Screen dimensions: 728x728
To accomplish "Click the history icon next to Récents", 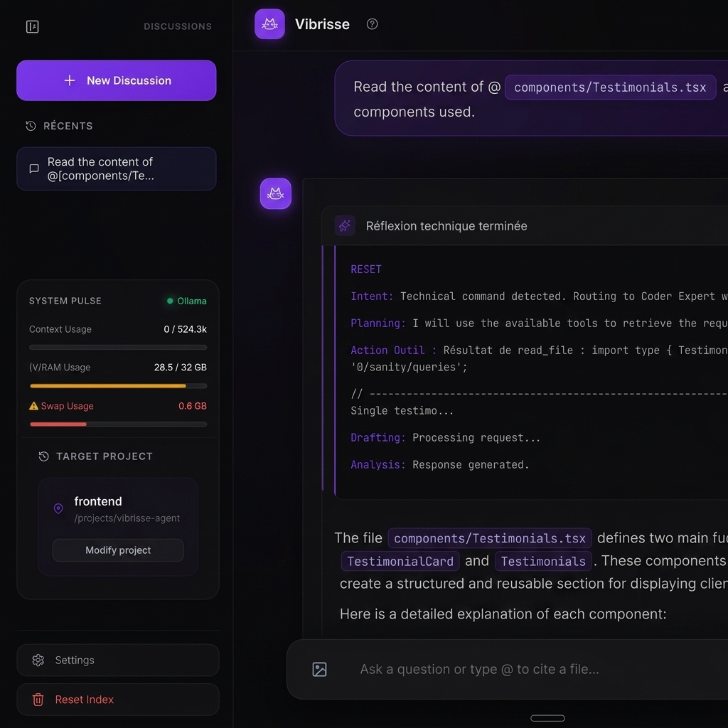I will point(31,126).
